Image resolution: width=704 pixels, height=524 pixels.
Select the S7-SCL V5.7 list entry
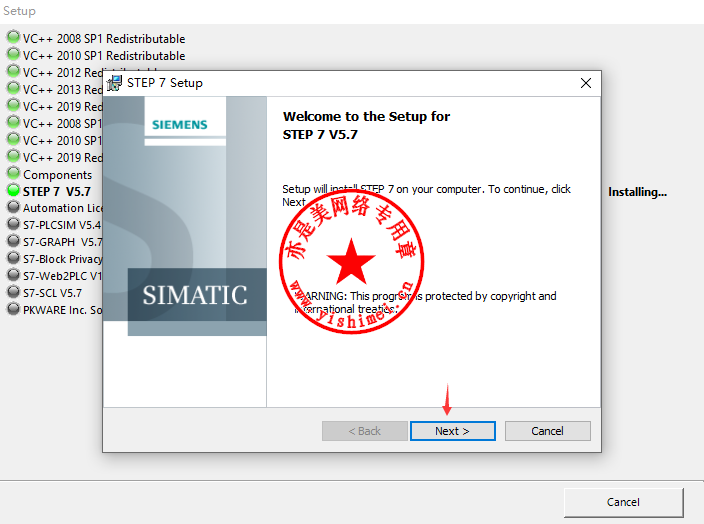(x=53, y=293)
